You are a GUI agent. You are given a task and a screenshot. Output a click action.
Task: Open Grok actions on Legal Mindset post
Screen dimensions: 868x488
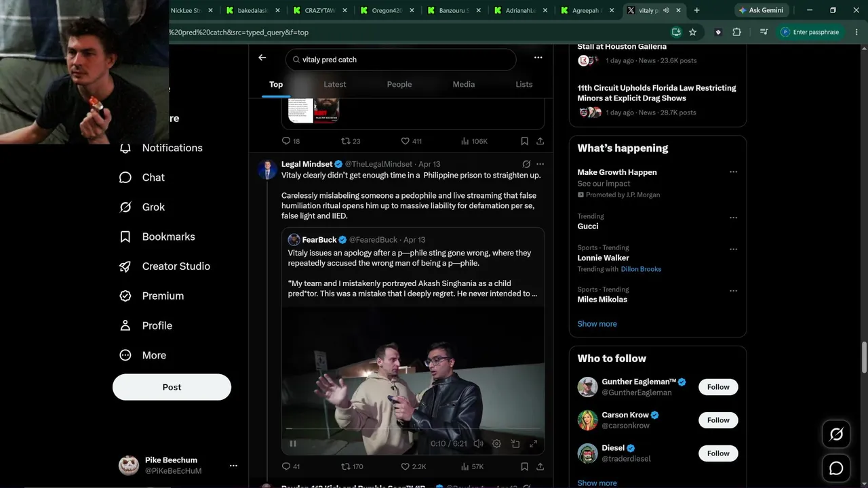click(x=526, y=164)
